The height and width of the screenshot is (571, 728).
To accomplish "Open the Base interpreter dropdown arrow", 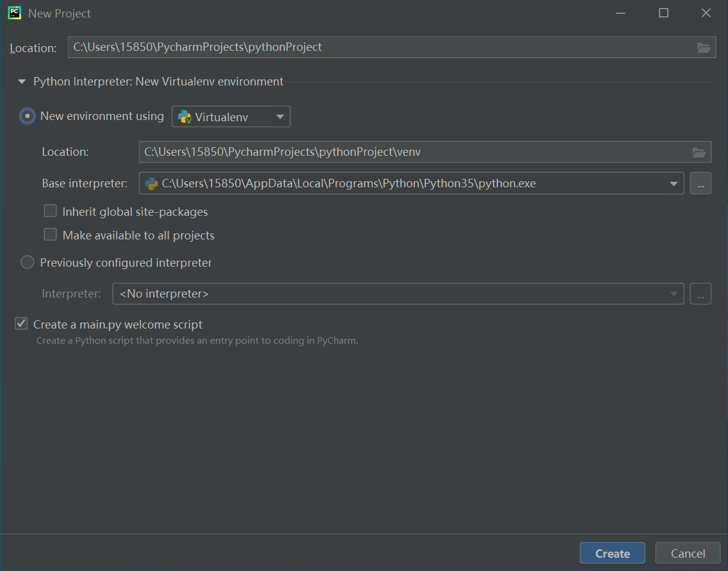I will coord(673,184).
